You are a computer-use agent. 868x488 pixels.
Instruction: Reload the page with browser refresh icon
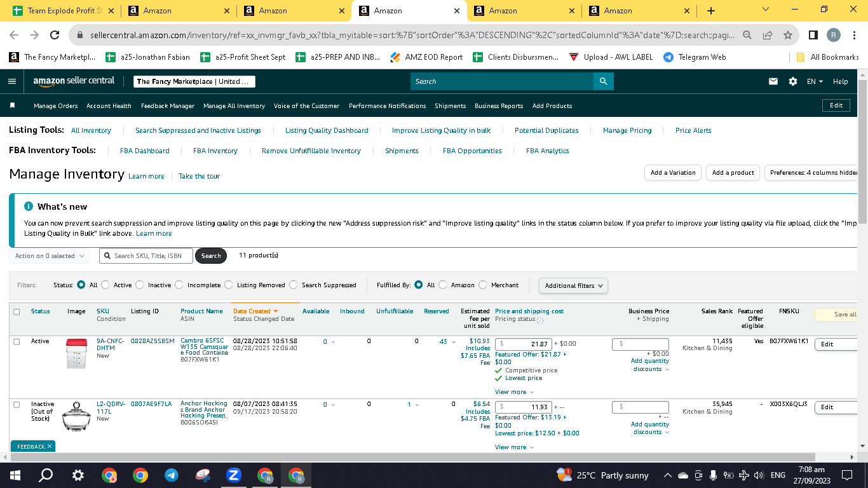tap(55, 35)
